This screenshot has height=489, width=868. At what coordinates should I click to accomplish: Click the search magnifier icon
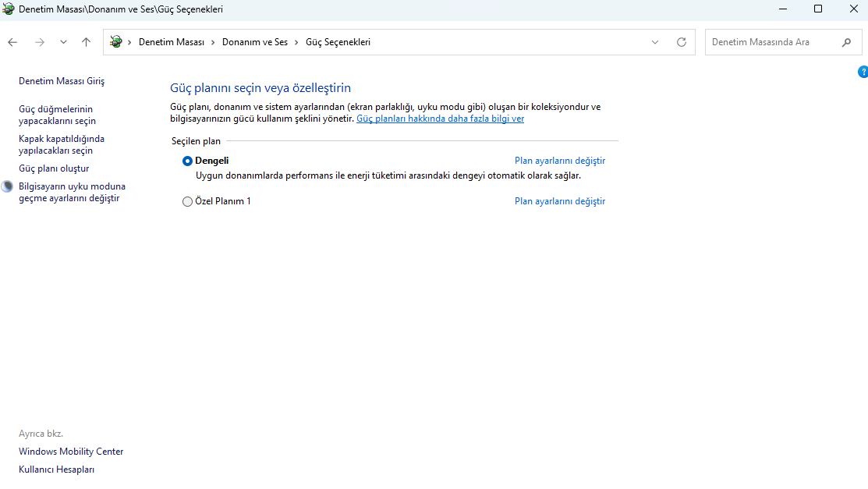pos(846,42)
